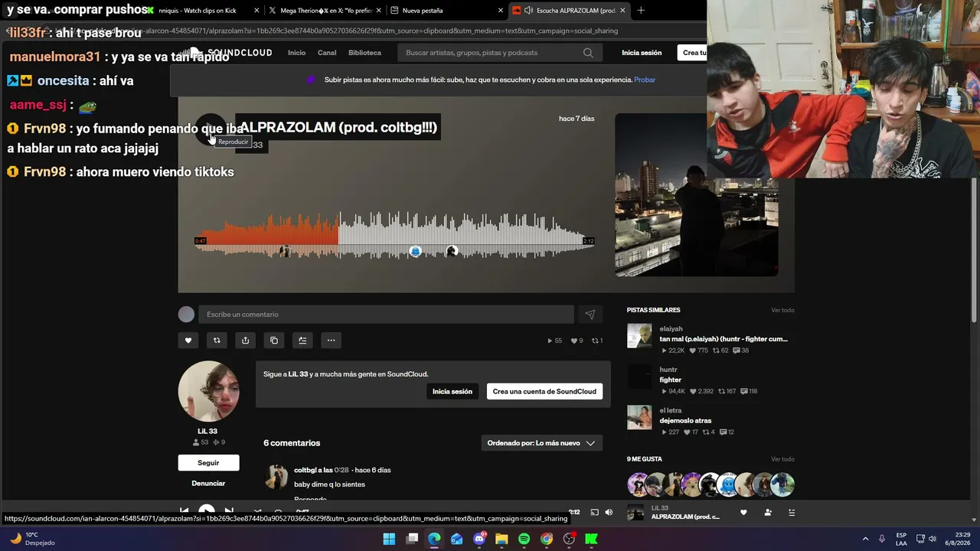Viewport: 980px width, 551px height.
Task: Open the share track button
Action: (245, 341)
